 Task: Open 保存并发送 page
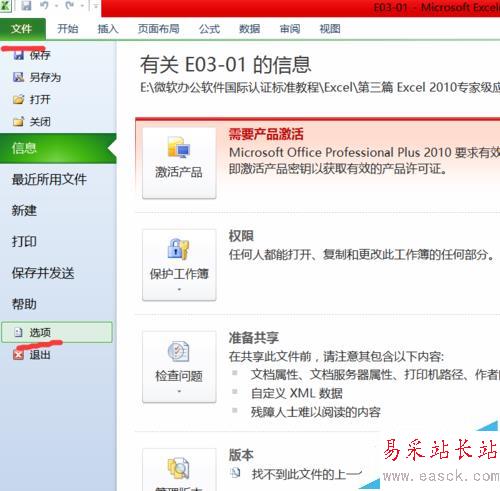pos(43,273)
